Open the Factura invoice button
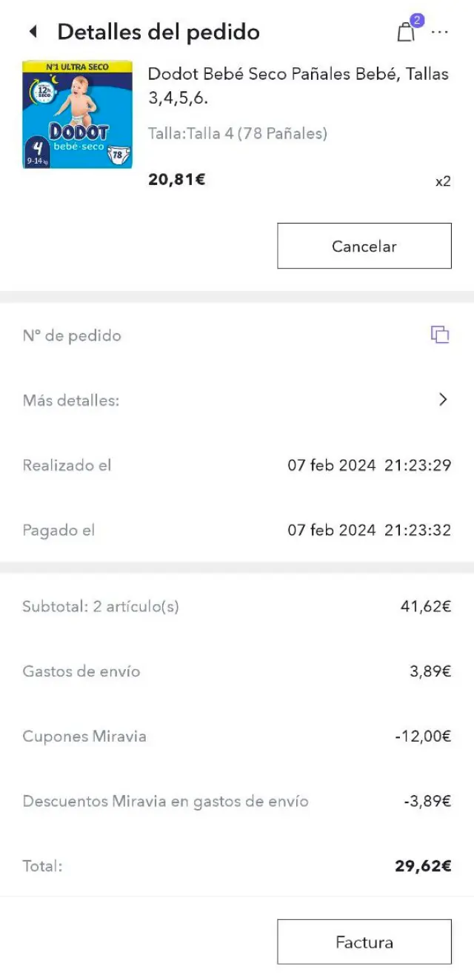Image resolution: width=474 pixels, height=980 pixels. click(364, 942)
